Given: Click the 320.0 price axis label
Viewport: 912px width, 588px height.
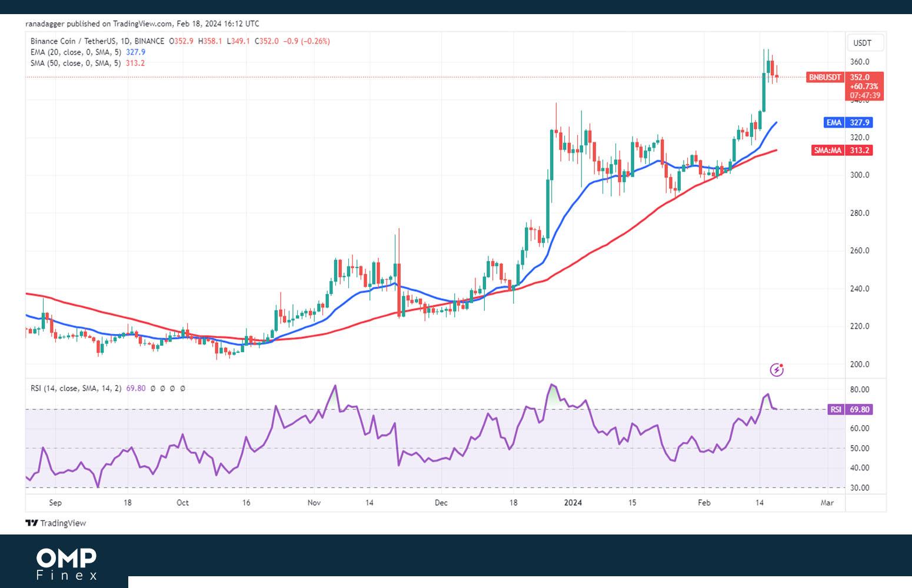Looking at the screenshot, I should click(x=860, y=138).
